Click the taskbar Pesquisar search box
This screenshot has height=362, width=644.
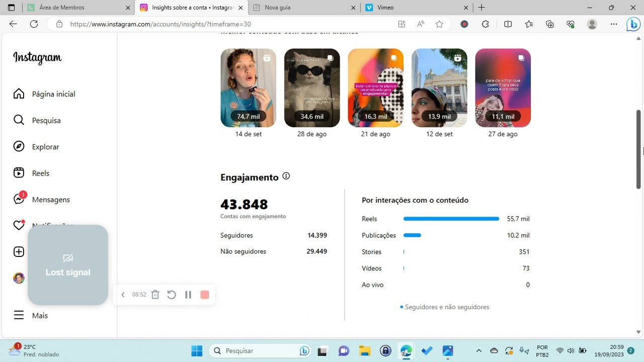tap(261, 350)
